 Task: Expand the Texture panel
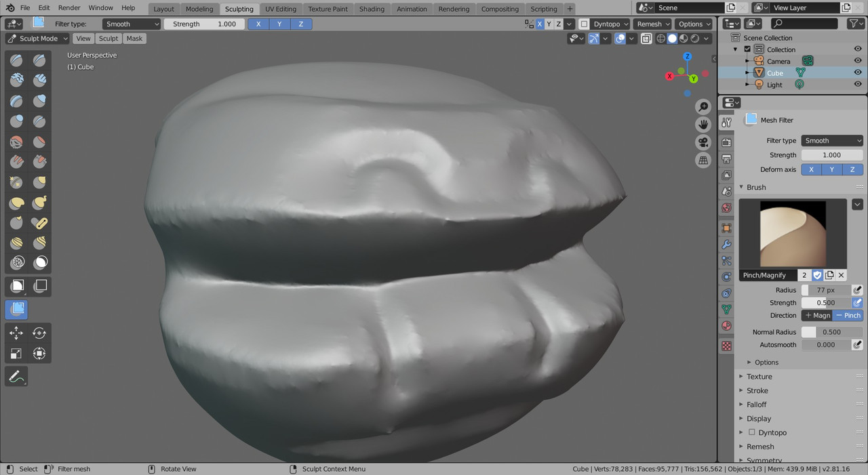coord(759,377)
